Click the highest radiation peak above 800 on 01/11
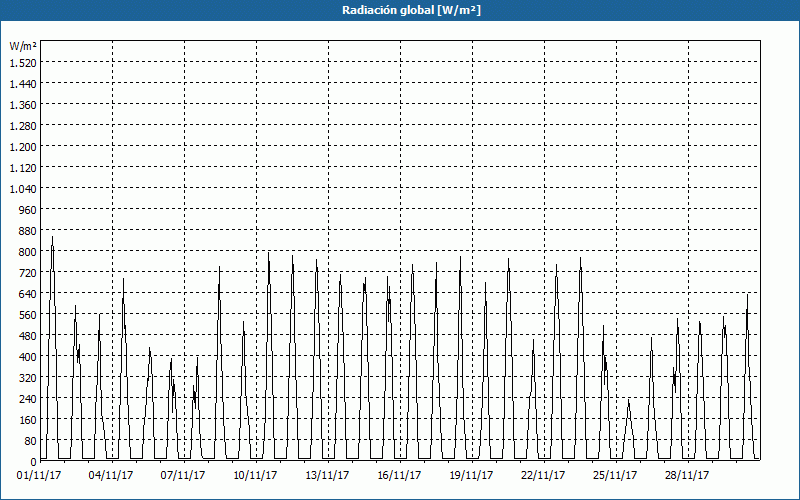Screen dimensions: 800x500 click(52, 237)
